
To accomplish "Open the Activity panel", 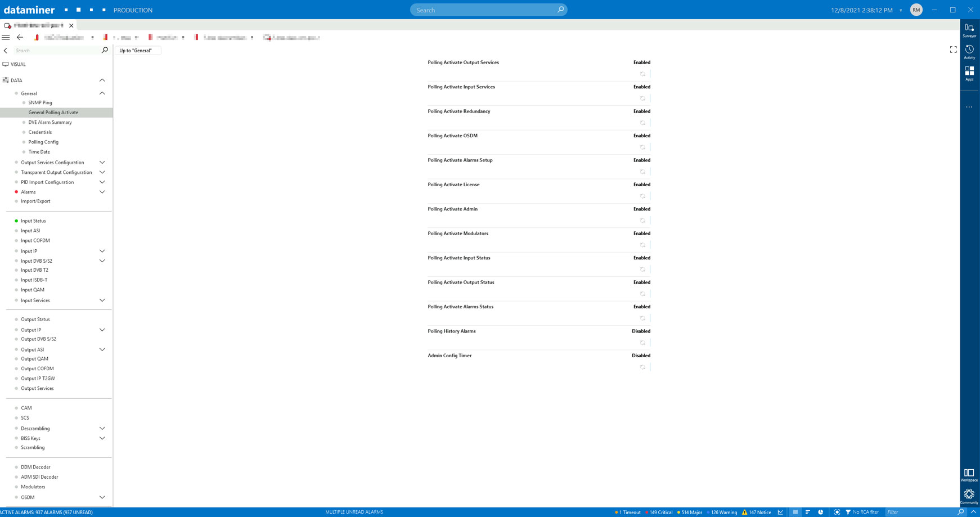I will click(969, 52).
